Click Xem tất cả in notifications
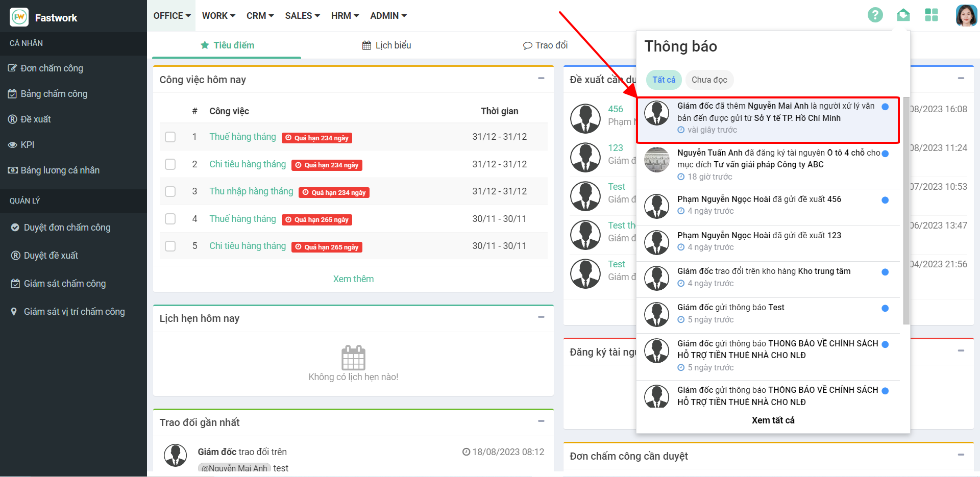 (773, 420)
